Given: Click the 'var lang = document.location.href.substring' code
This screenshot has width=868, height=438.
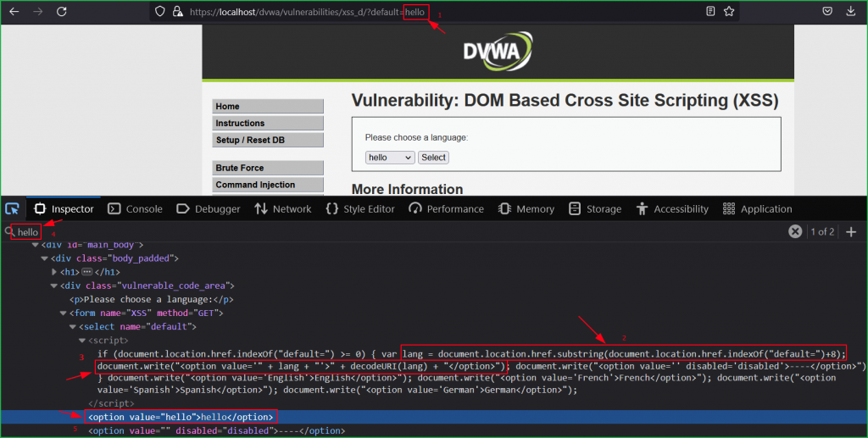Looking at the screenshot, I should pos(624,354).
